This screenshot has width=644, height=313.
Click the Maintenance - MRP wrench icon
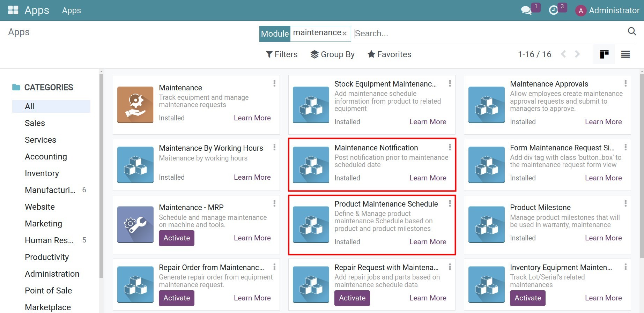(x=135, y=224)
